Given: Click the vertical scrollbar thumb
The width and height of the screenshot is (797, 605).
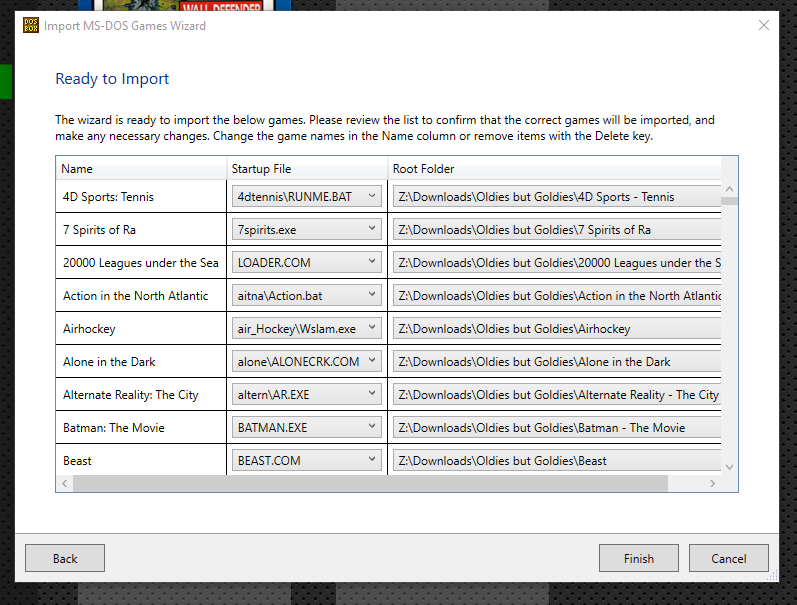Looking at the screenshot, I should click(729, 201).
